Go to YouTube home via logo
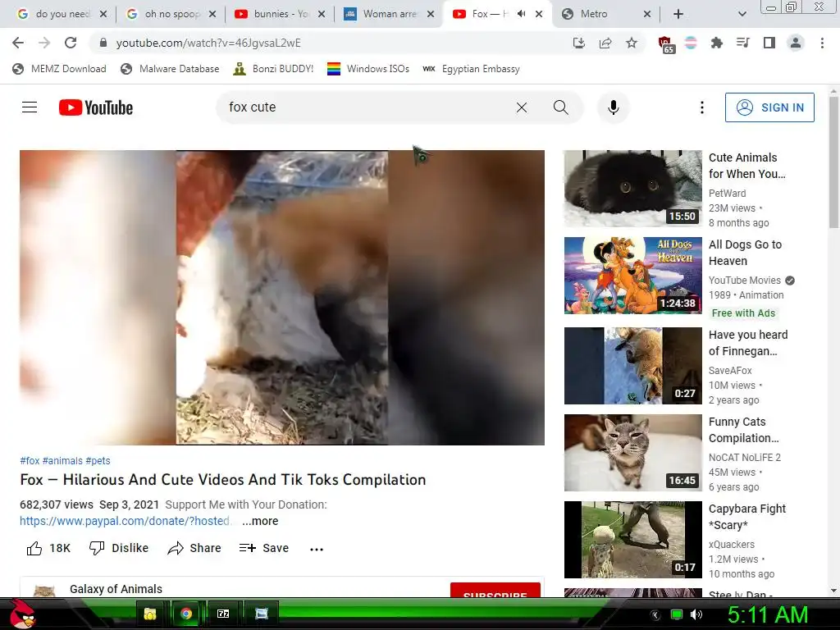 [x=96, y=107]
